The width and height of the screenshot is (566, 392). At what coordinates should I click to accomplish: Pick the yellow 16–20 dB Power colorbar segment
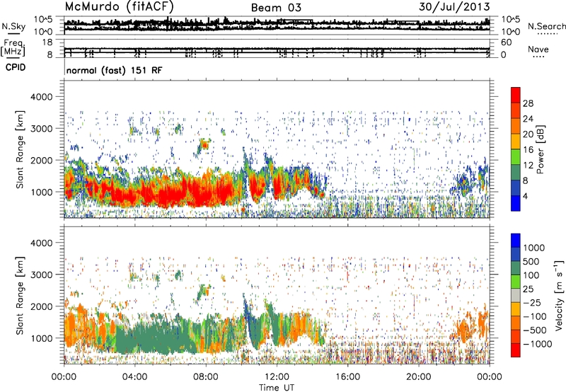[x=516, y=142]
